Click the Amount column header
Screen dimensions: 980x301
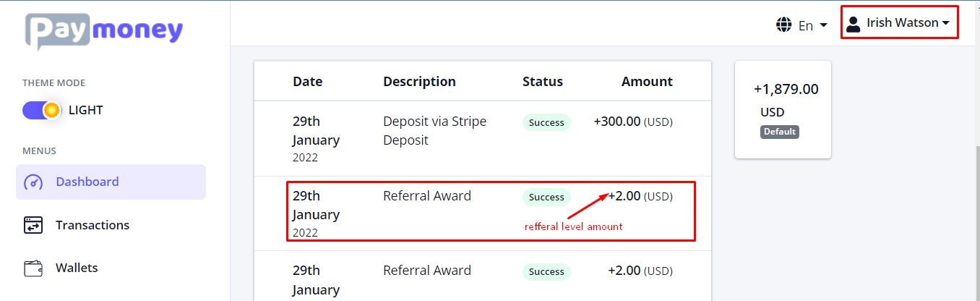647,82
